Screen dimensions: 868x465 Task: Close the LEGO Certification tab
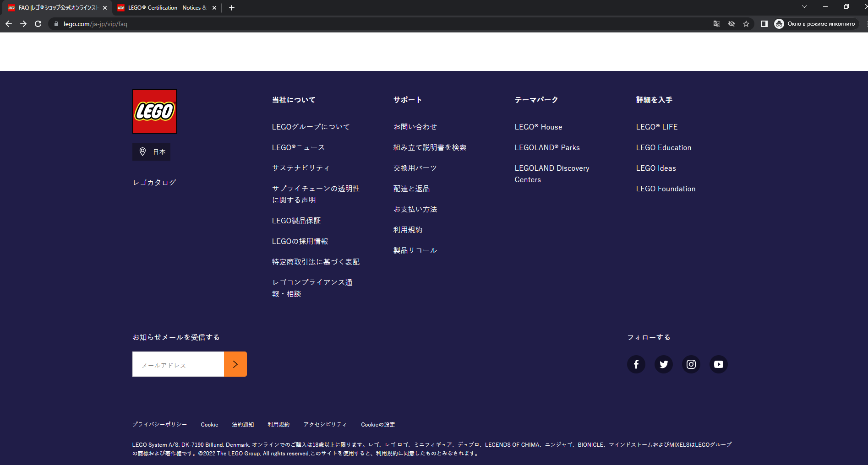[214, 8]
